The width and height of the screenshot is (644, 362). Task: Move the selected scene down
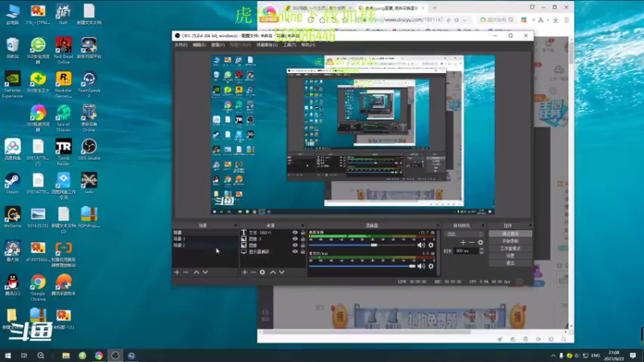point(205,272)
